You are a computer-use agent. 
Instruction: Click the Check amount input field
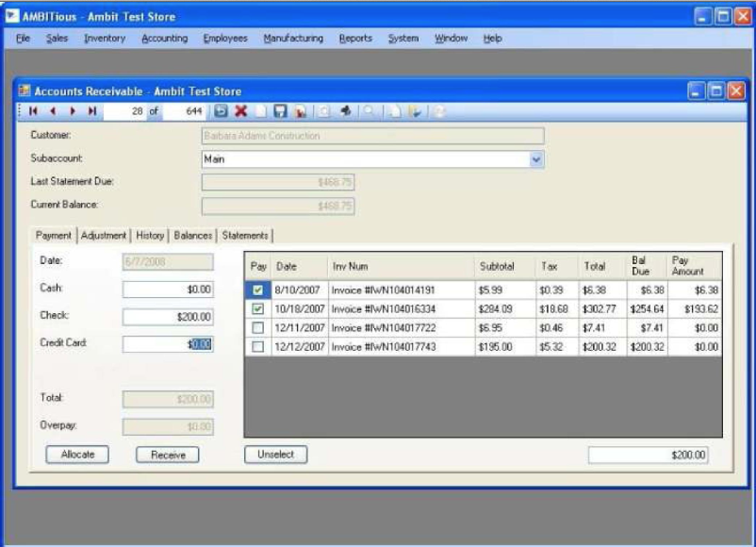pyautogui.click(x=168, y=318)
